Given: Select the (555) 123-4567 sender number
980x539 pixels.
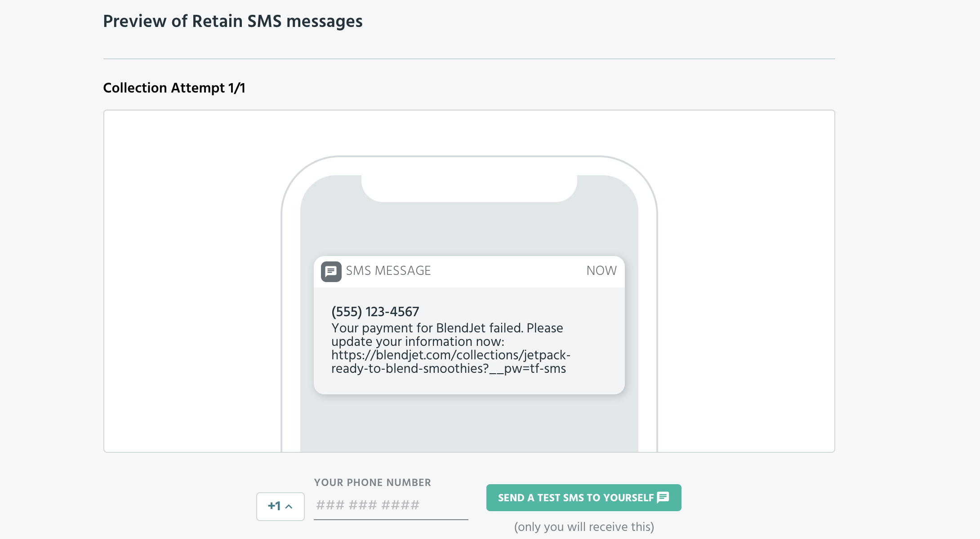Looking at the screenshot, I should [375, 312].
